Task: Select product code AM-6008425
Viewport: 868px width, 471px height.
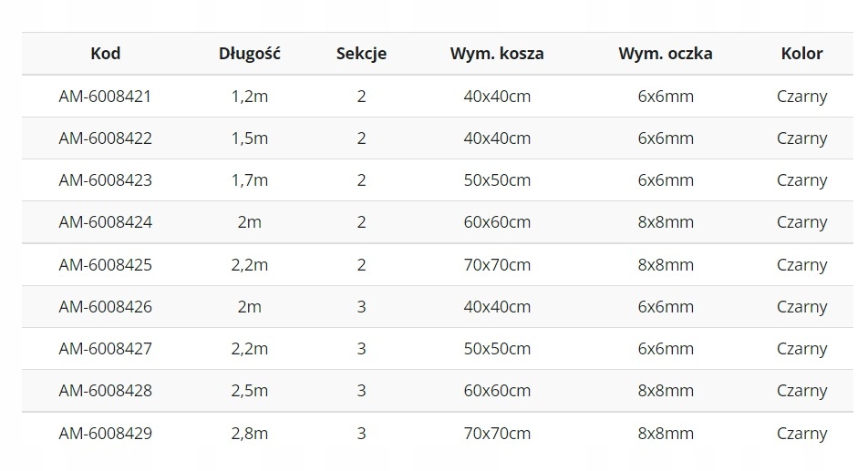Action: tap(105, 265)
